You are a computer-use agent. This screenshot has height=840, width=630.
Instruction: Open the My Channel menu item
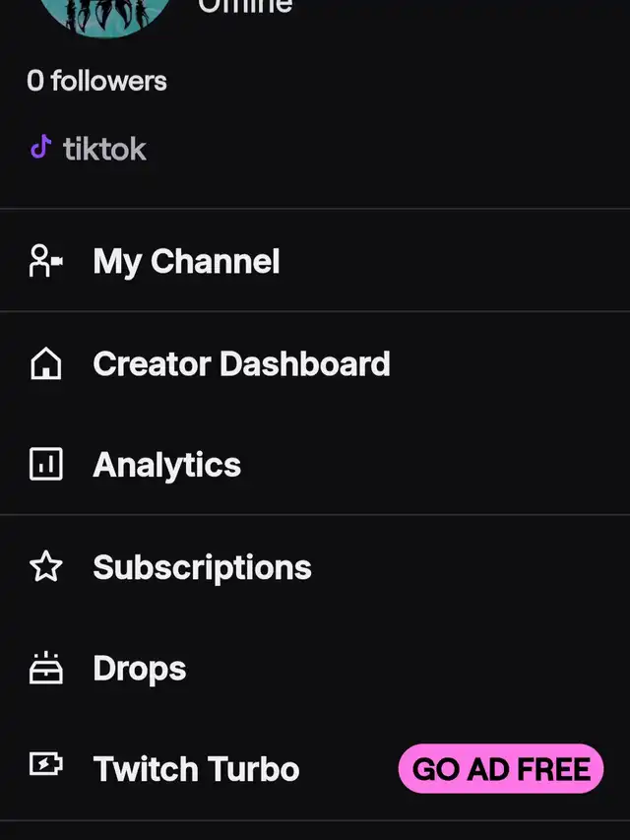pyautogui.click(x=315, y=260)
